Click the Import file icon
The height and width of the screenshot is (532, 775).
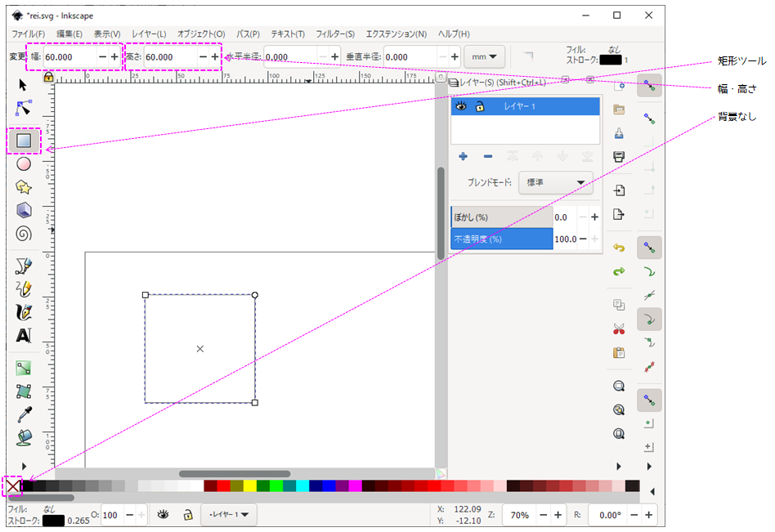click(x=619, y=190)
